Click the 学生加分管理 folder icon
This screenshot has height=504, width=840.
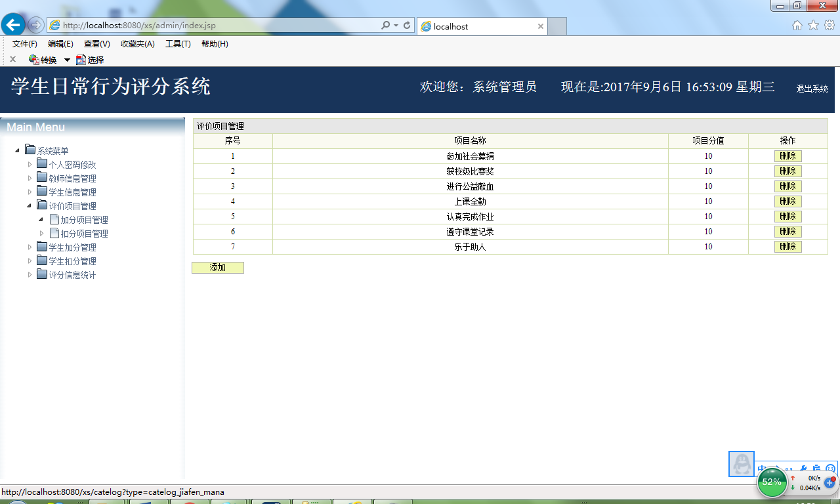[42, 246]
